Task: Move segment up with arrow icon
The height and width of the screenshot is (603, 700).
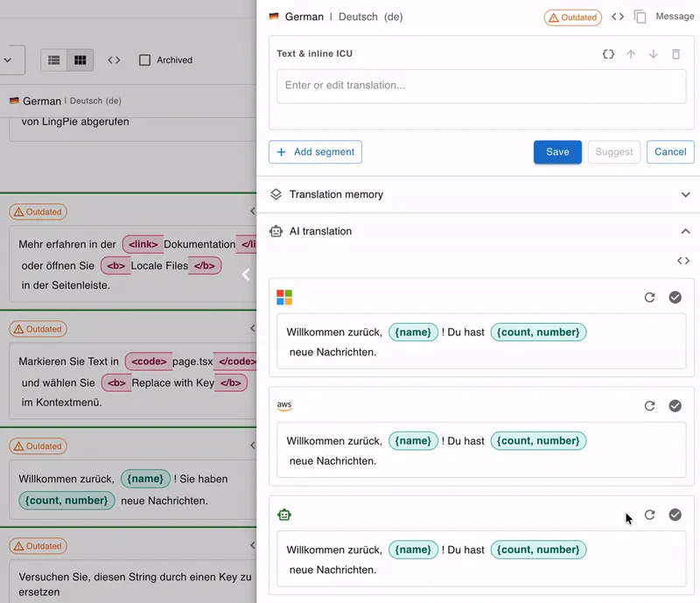Action: [630, 54]
